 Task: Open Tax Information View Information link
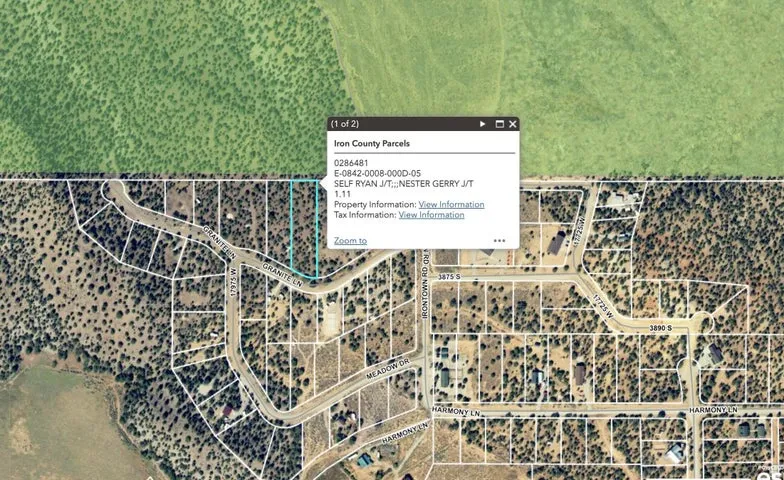click(x=431, y=215)
